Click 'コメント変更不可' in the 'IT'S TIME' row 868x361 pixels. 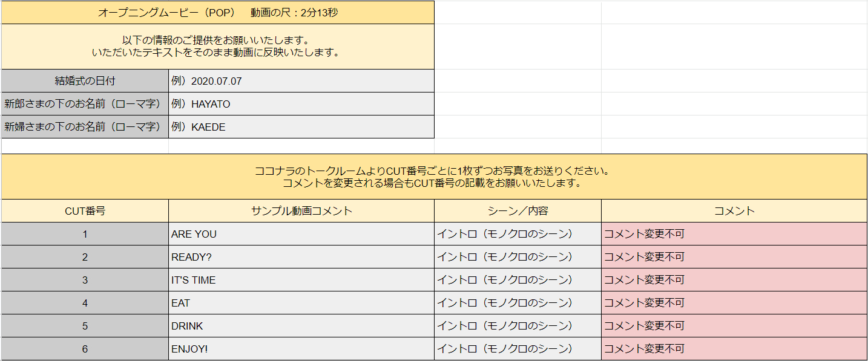click(734, 280)
